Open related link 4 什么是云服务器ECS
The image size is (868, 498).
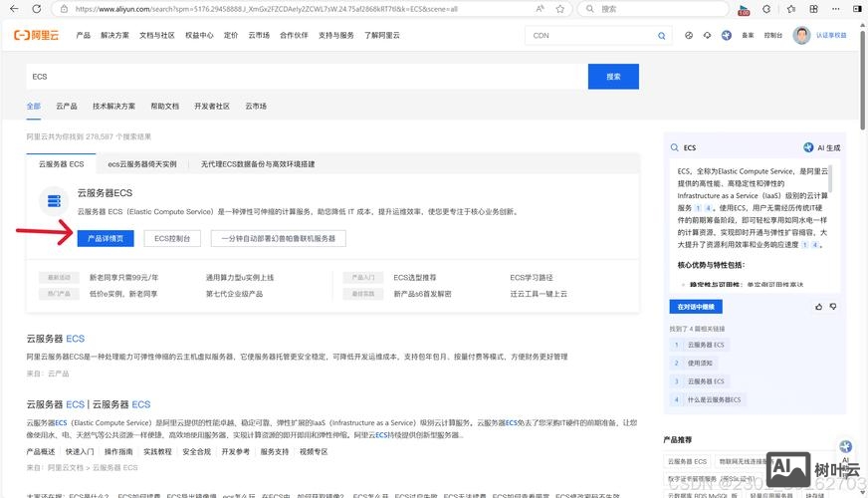click(707, 399)
